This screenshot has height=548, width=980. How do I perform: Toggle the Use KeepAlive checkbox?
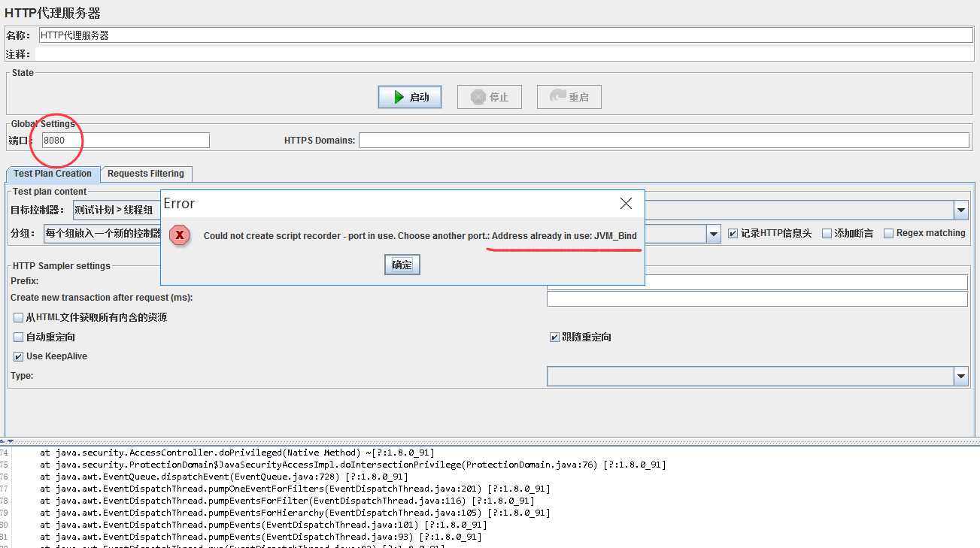19,356
